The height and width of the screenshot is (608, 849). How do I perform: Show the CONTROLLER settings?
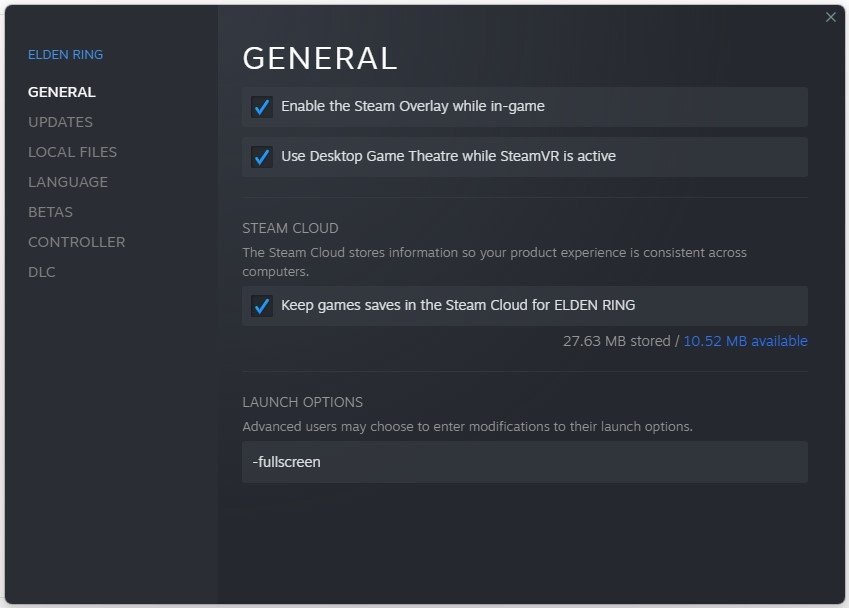[76, 242]
